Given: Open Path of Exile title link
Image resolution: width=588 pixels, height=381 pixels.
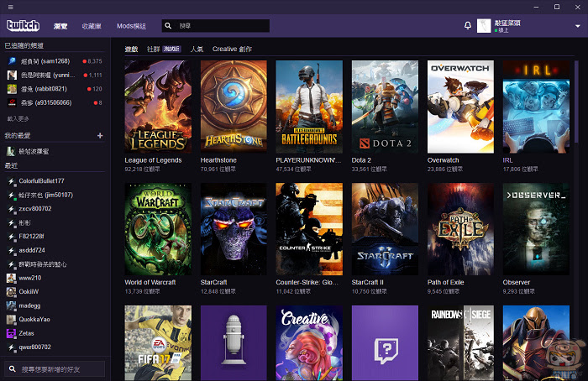Looking at the screenshot, I should click(445, 282).
